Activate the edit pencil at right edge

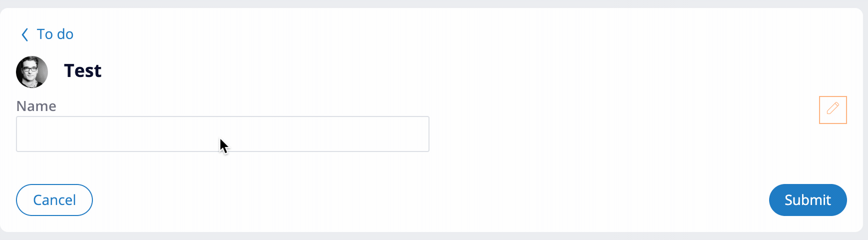point(833,109)
